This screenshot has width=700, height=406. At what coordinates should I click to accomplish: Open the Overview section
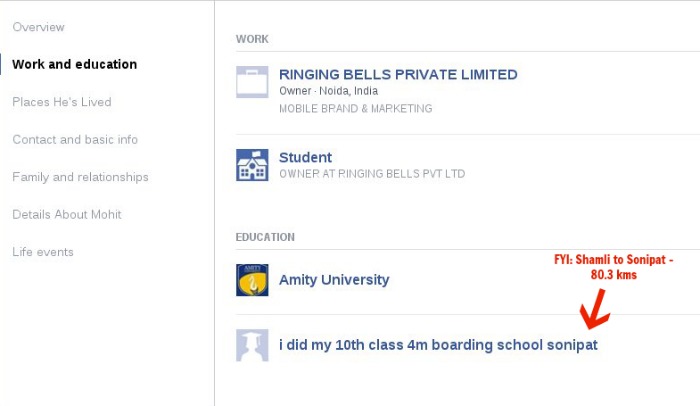click(x=38, y=27)
